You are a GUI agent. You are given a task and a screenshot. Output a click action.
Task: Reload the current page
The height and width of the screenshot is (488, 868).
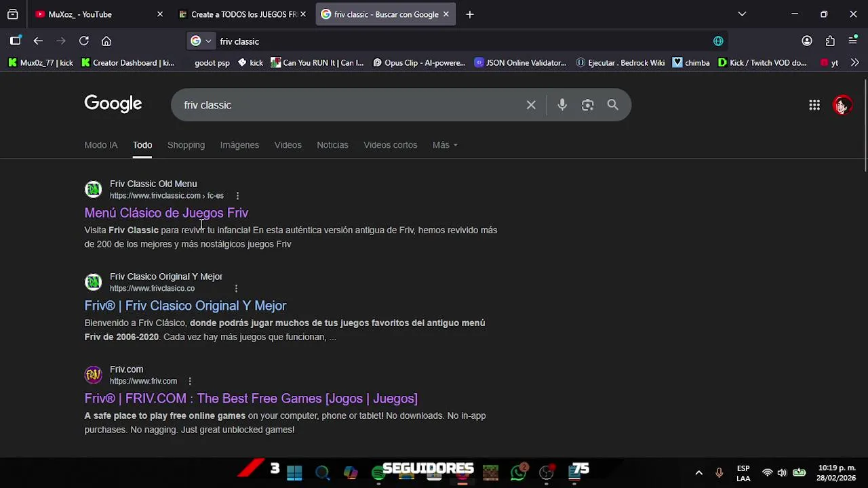coord(84,41)
